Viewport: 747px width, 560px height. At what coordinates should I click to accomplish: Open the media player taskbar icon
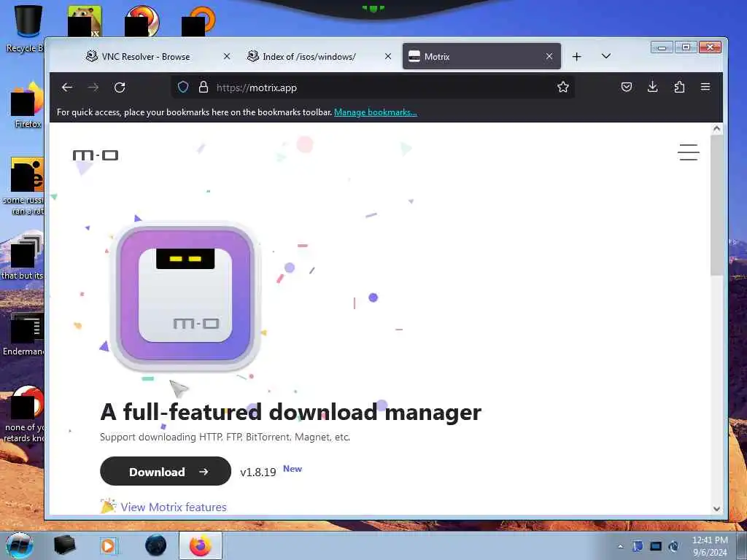[x=108, y=545]
